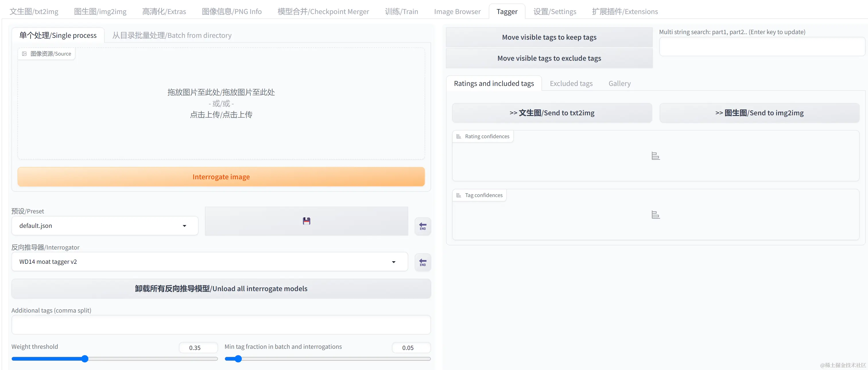The width and height of the screenshot is (868, 370).
Task: Click the image icon on the Source label
Action: tap(24, 54)
